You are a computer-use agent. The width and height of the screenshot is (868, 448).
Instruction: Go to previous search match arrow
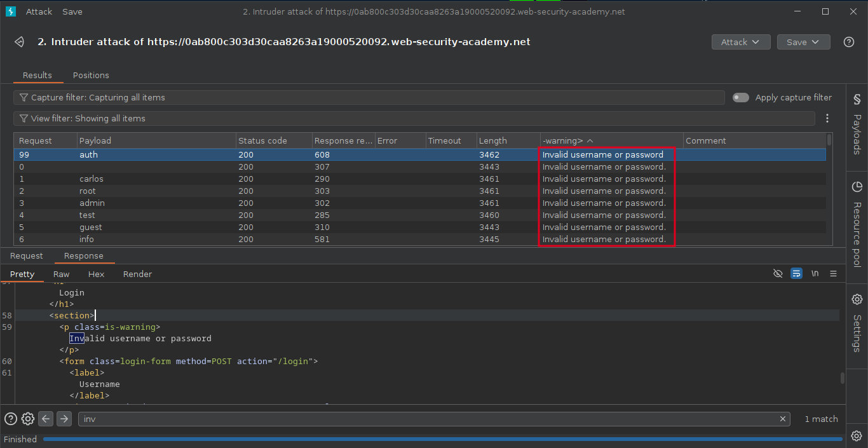46,419
